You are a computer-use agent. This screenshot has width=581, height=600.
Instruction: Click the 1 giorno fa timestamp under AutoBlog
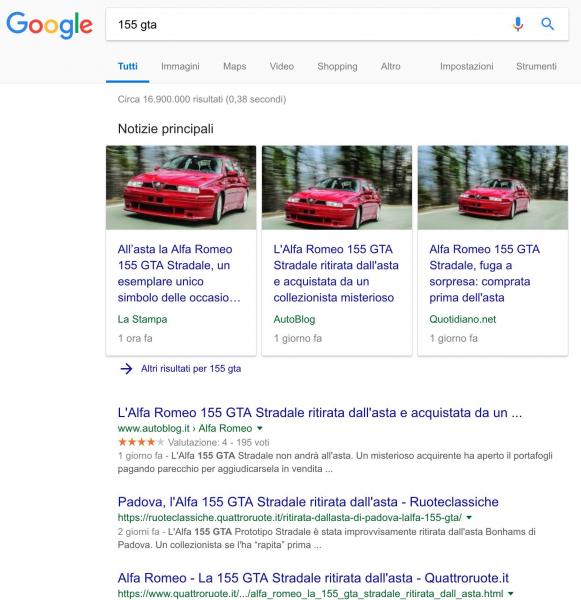298,338
